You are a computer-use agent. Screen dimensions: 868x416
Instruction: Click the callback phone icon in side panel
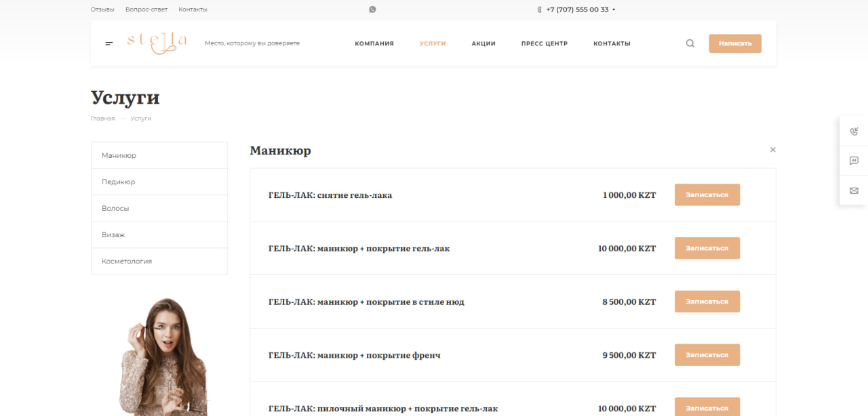tap(854, 131)
